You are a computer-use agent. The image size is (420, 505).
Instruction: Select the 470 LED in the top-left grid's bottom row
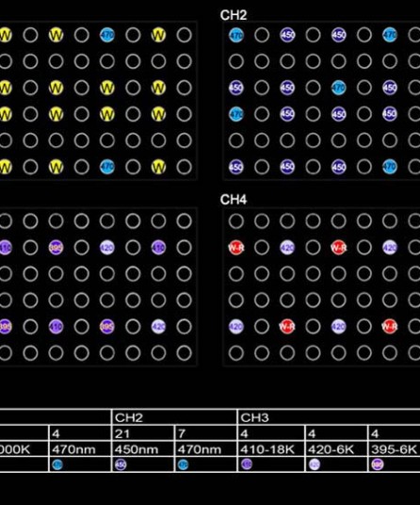point(107,167)
